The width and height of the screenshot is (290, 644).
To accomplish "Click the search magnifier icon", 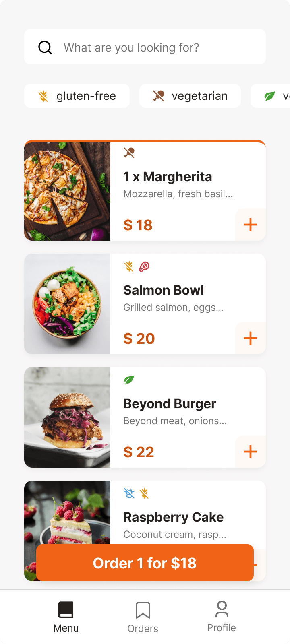I will pyautogui.click(x=45, y=47).
